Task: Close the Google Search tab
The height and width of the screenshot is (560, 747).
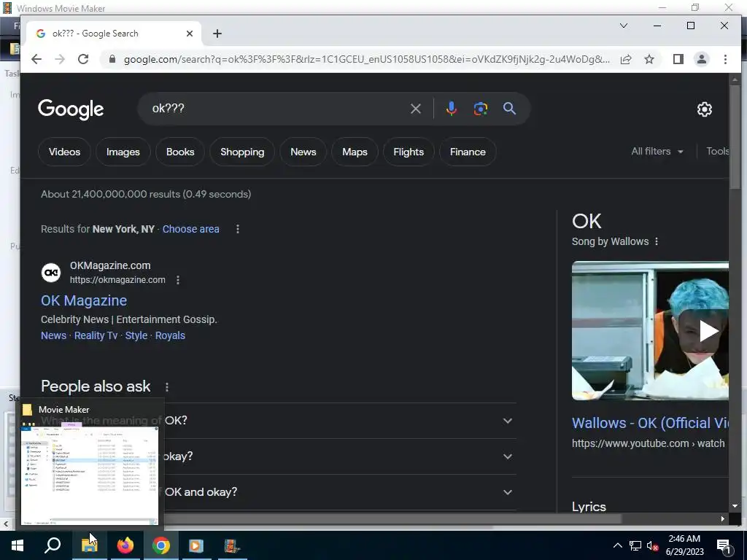Action: click(189, 34)
